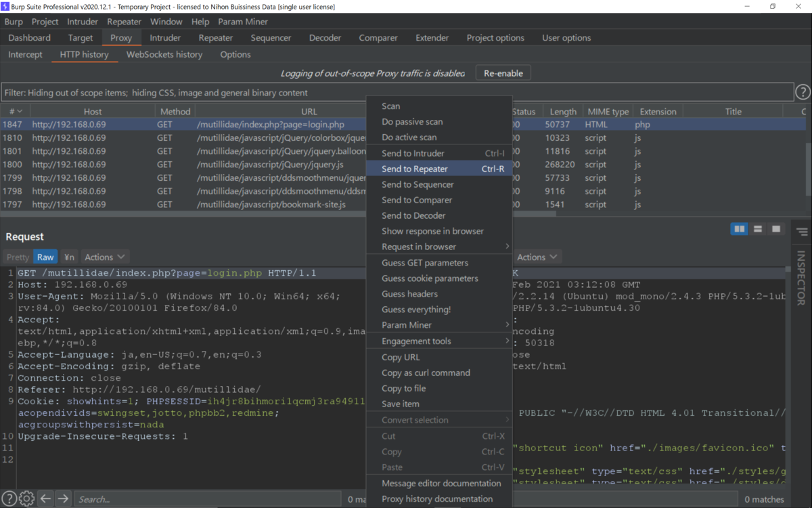Expand Param Miner submenu in context menu
Image resolution: width=812 pixels, height=508 pixels.
438,325
